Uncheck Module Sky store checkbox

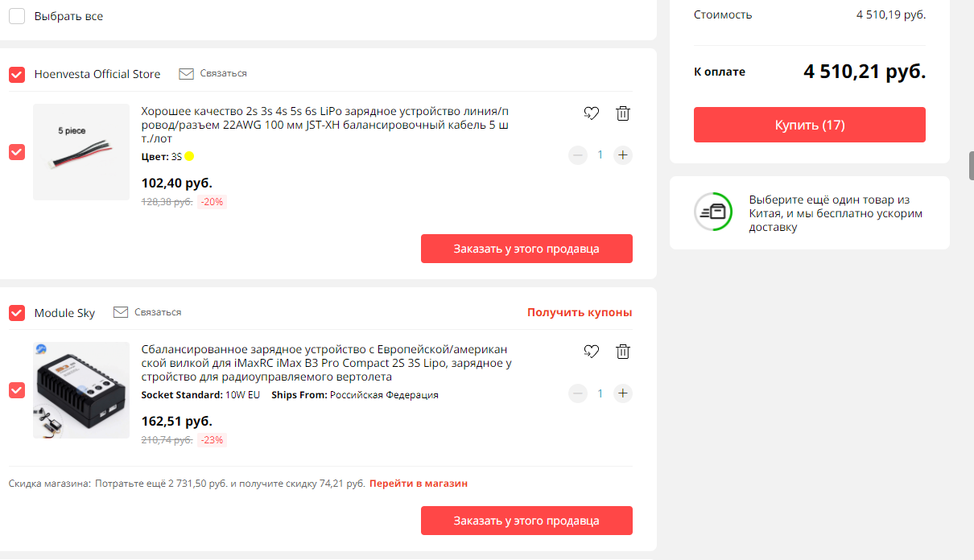coord(17,312)
